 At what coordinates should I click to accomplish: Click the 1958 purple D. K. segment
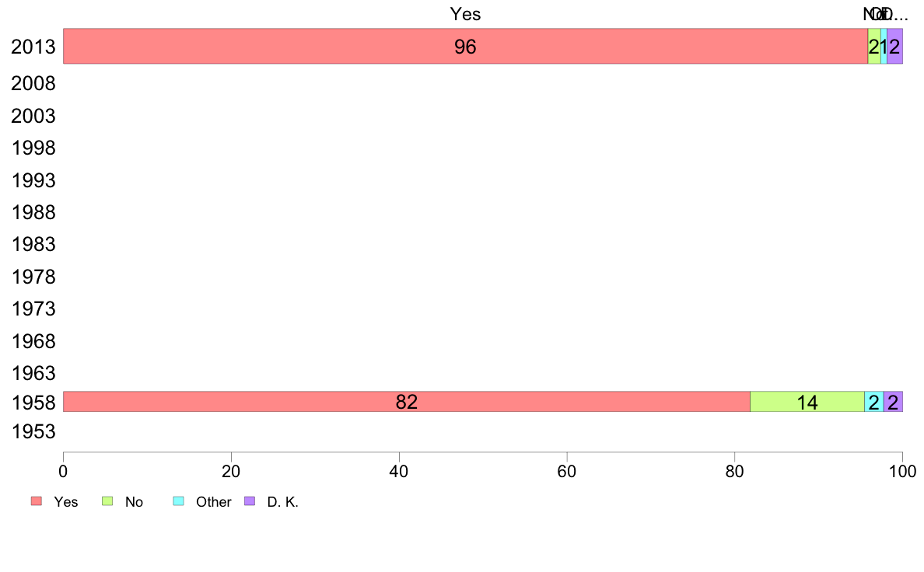tap(894, 402)
